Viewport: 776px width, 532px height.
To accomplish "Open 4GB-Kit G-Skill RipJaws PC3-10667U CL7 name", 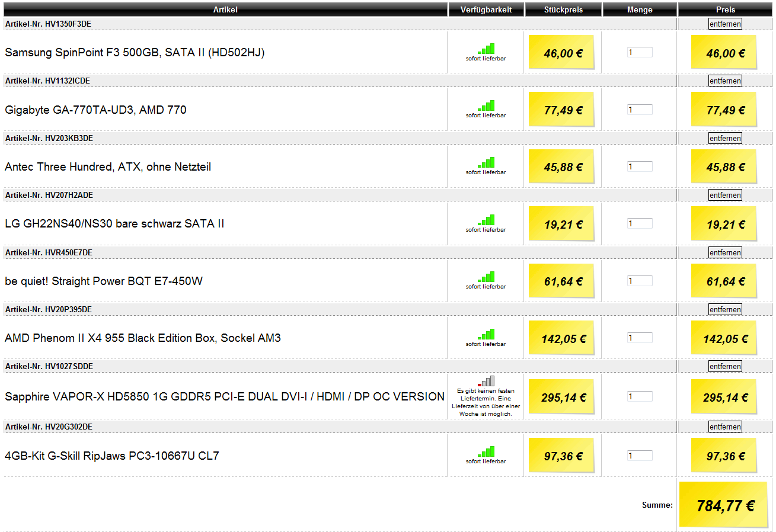I will (112, 456).
